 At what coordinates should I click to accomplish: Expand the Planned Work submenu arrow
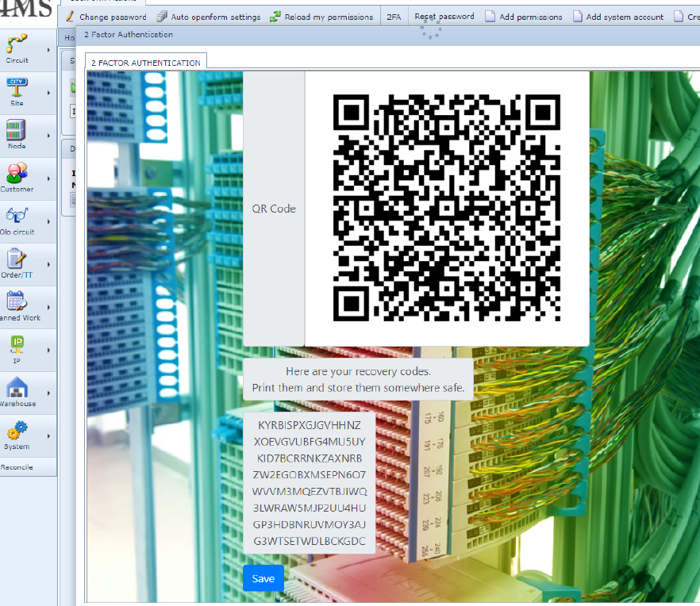(48, 308)
